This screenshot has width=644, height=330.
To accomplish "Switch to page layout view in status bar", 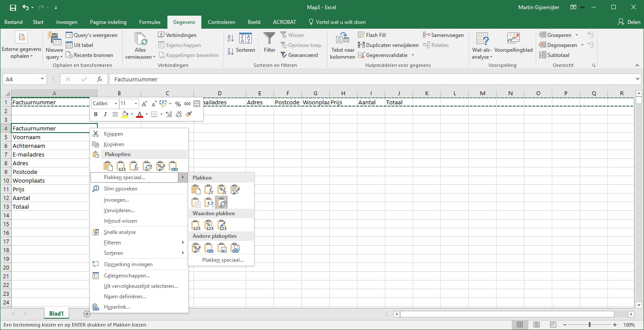I will pyautogui.click(x=537, y=325).
